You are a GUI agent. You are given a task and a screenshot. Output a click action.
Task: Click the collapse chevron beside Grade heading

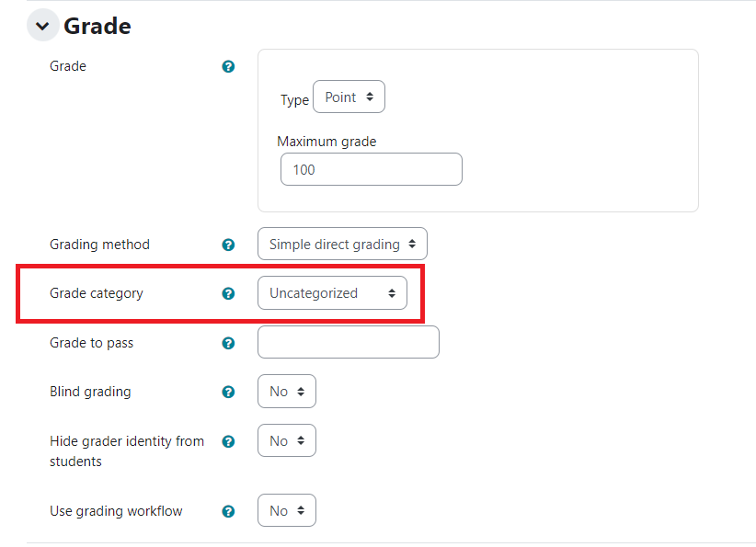(x=43, y=25)
